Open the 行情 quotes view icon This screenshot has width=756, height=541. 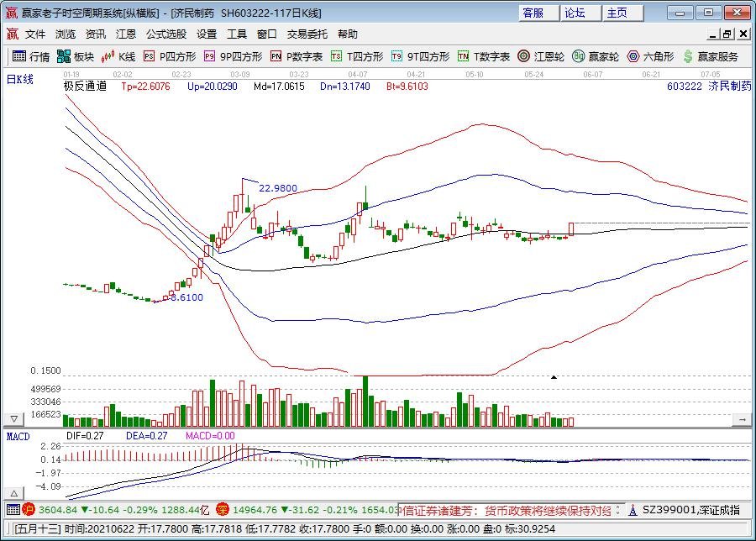(19, 56)
